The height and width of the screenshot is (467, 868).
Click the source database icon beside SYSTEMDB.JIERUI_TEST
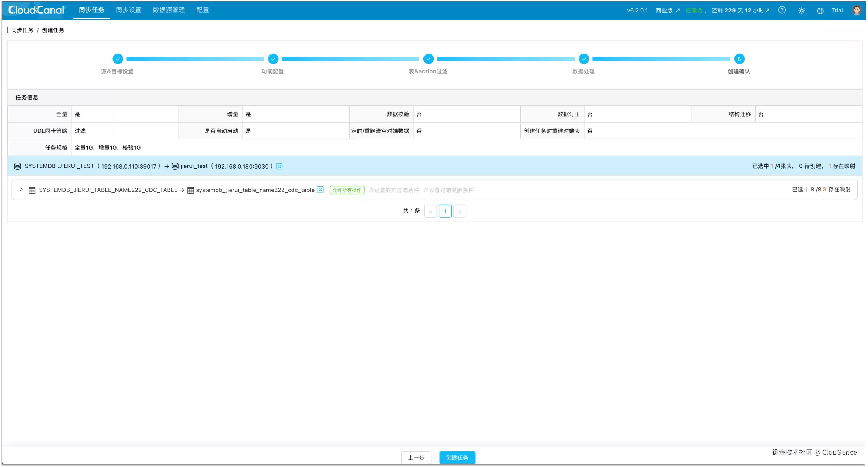[18, 166]
